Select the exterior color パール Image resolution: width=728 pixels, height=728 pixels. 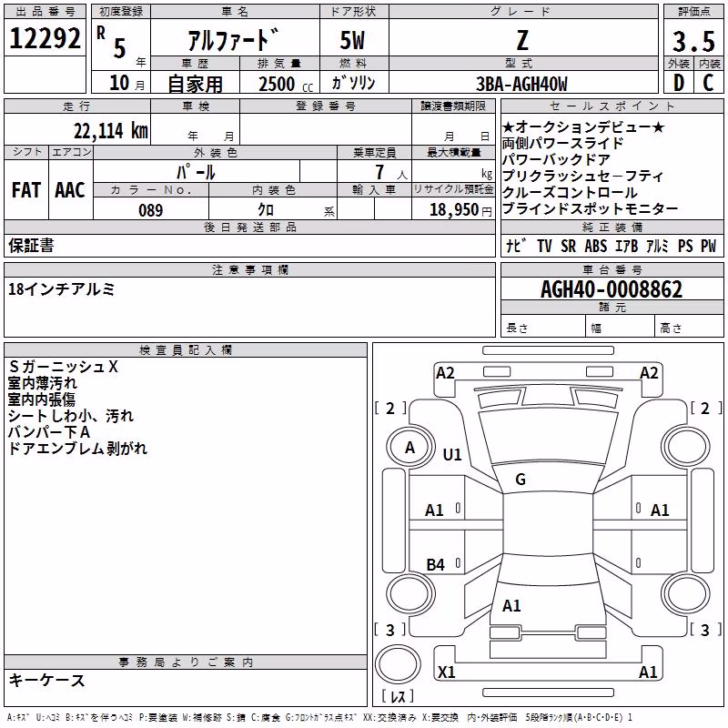click(196, 172)
